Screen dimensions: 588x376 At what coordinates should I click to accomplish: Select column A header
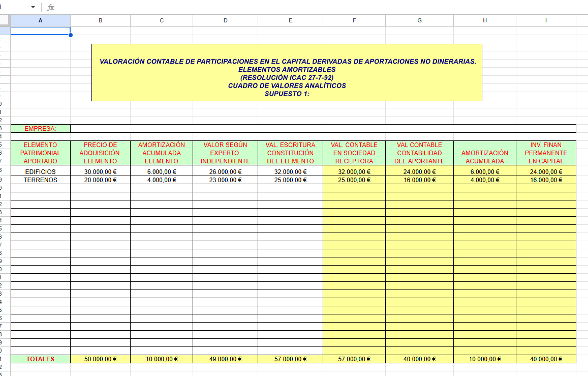[40, 20]
